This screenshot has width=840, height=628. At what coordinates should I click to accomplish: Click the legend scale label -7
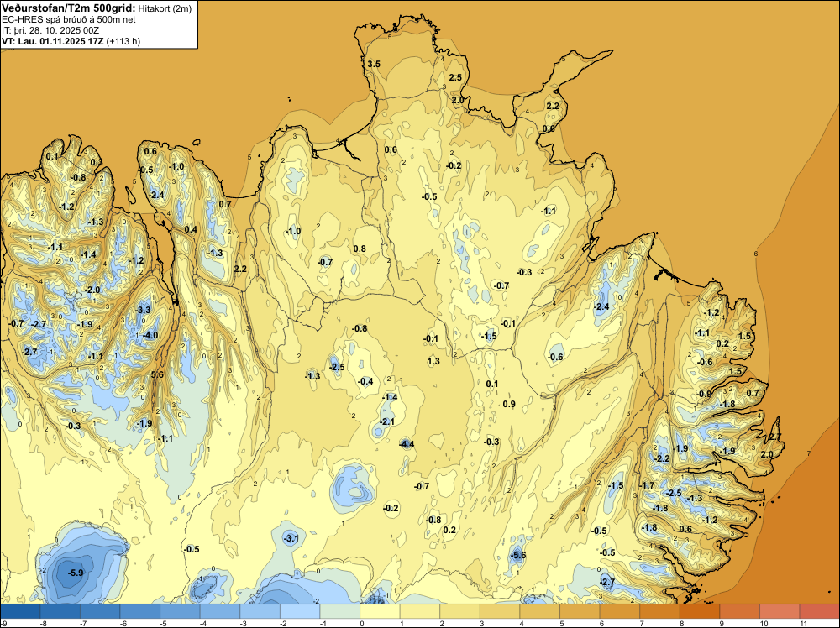[x=83, y=623]
